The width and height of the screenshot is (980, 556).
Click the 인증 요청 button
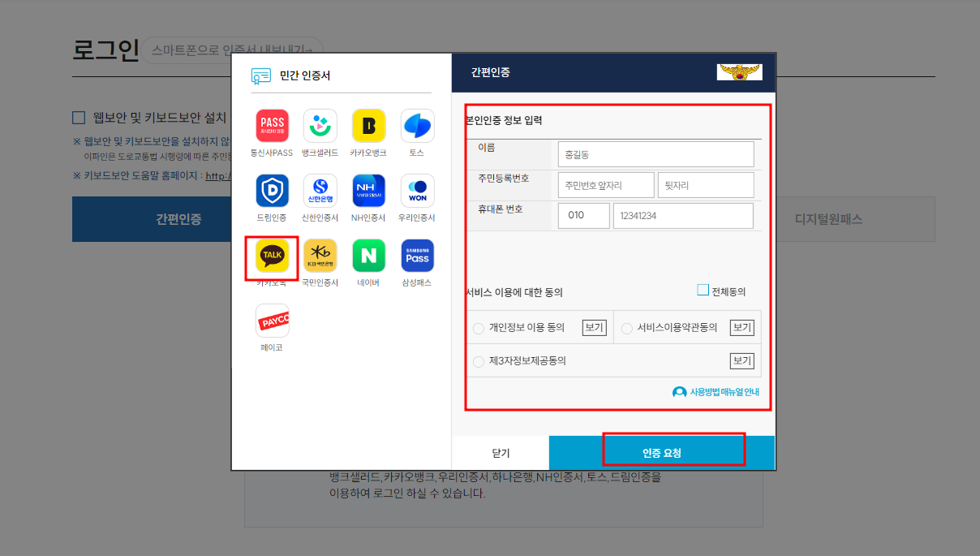click(x=662, y=453)
